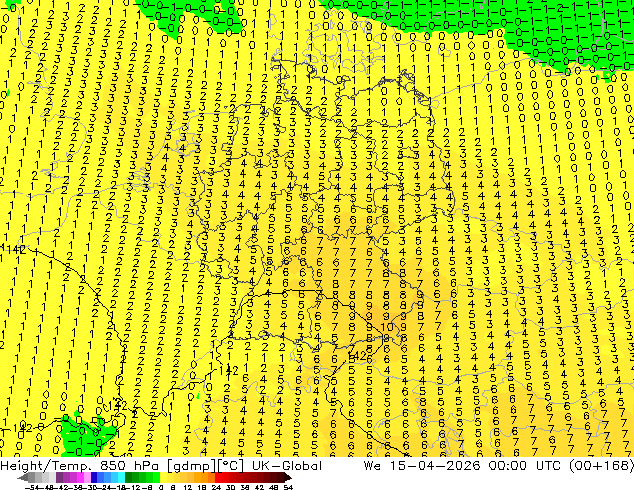Select the dark blue legend swatch
The image size is (634, 490).
click(x=94, y=478)
